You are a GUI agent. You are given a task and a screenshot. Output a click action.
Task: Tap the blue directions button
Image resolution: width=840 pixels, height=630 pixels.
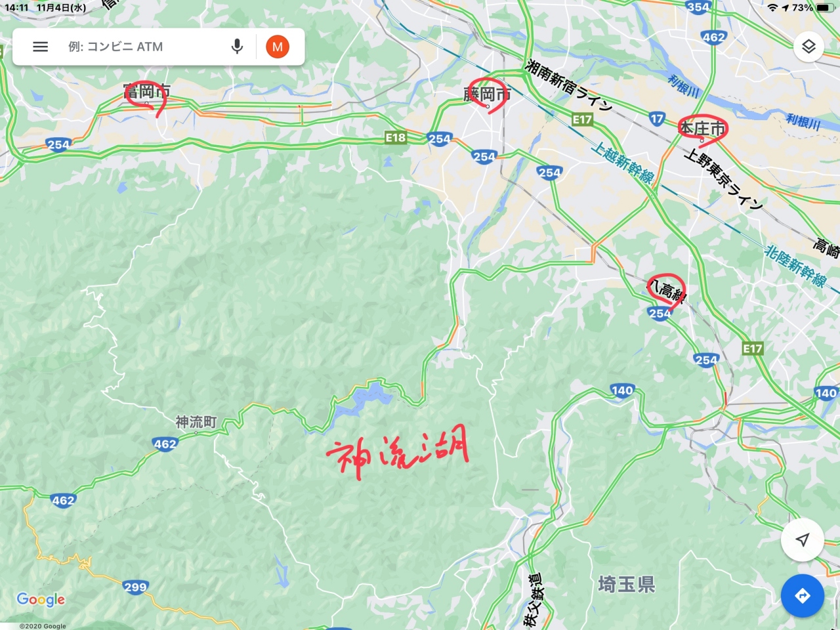(802, 596)
